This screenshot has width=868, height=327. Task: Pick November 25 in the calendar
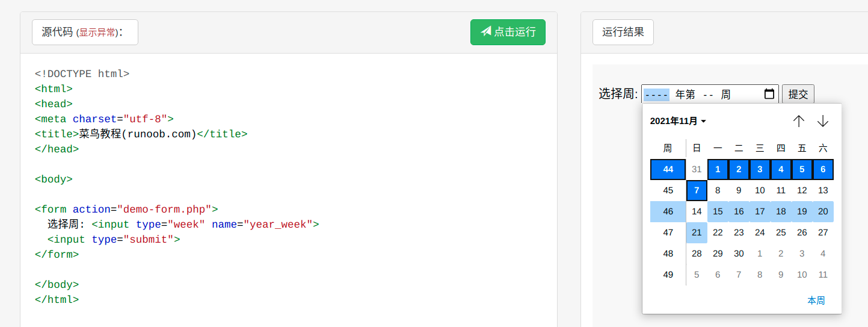coord(781,232)
